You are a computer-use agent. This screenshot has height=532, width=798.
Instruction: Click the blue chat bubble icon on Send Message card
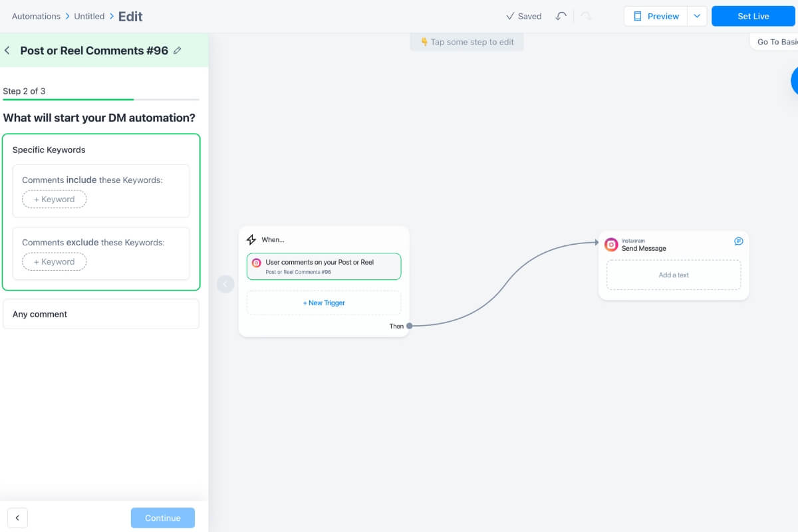(738, 241)
